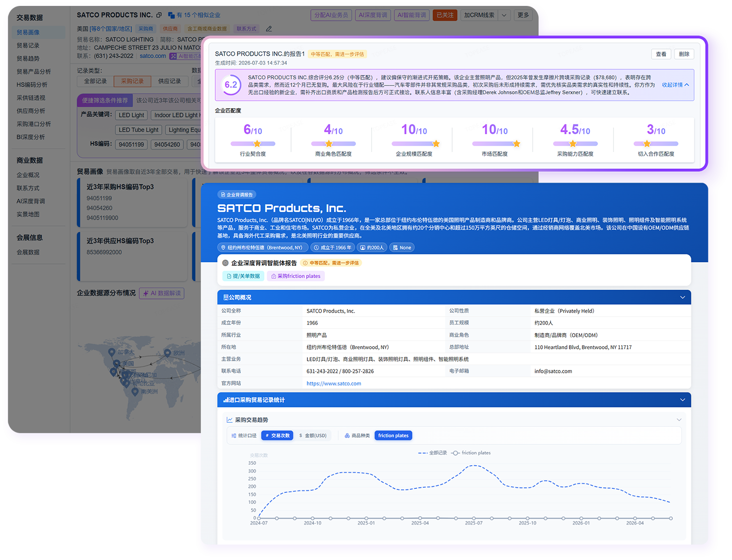732x560 pixels.
Task: Click the 删除 button on the report card
Action: [x=684, y=54]
